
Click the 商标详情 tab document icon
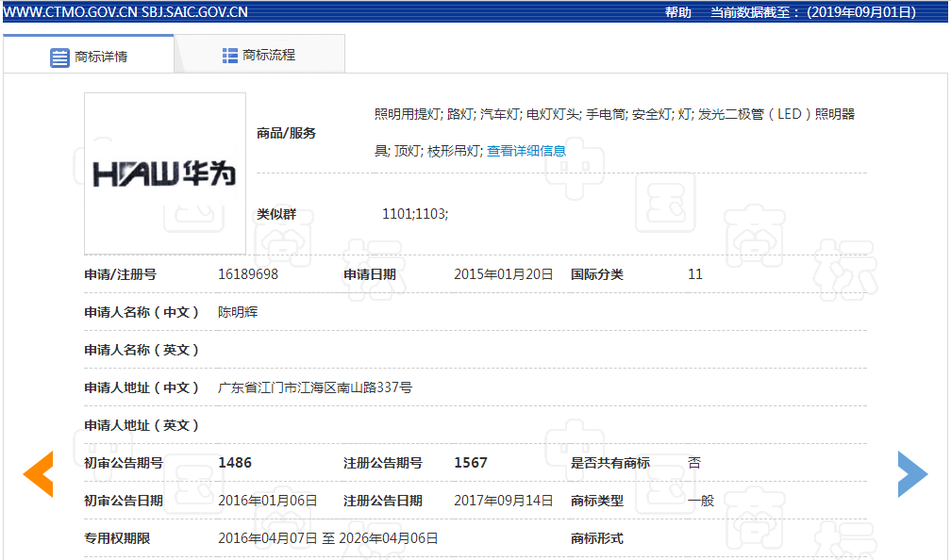click(x=59, y=58)
